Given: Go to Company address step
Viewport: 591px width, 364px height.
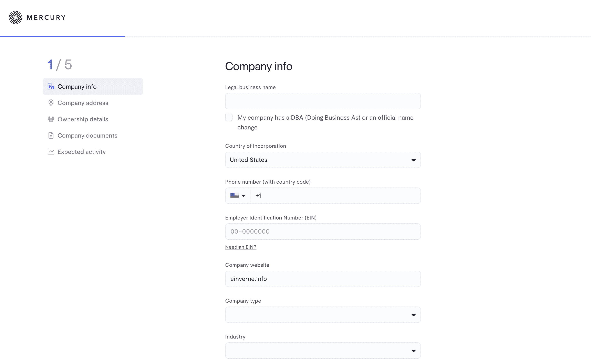Looking at the screenshot, I should click(83, 103).
